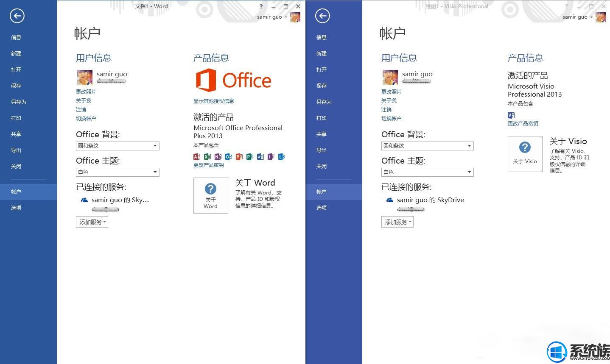Click the Word icon in product info list
Viewport: 610px width, 364px height.
pos(260,157)
